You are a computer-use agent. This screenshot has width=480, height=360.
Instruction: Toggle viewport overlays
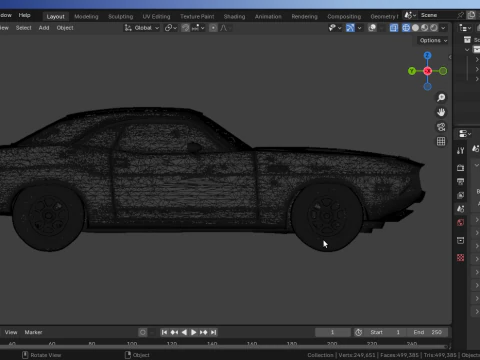372,28
